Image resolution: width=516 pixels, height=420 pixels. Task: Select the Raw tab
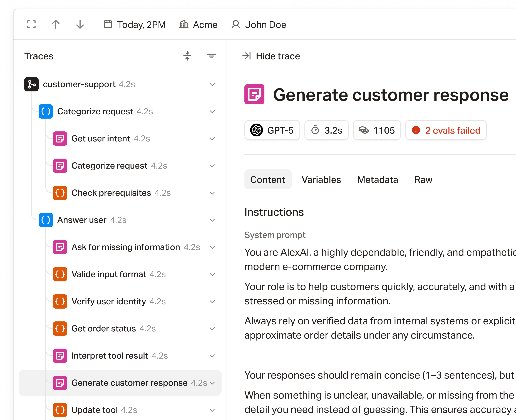pyautogui.click(x=423, y=179)
